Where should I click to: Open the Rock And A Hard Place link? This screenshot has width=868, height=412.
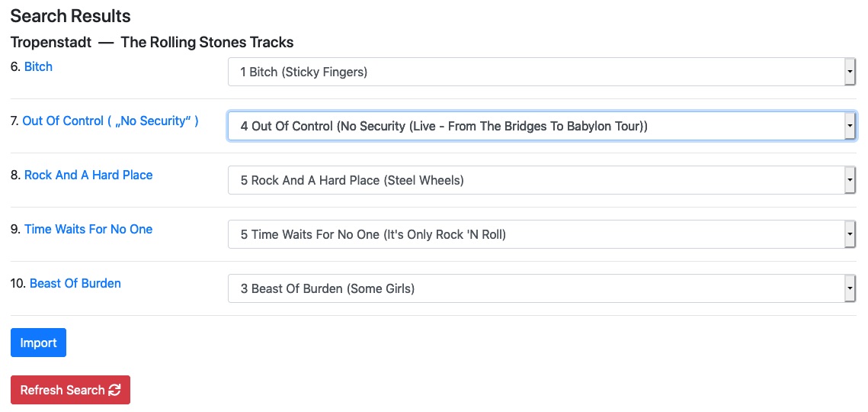tap(88, 175)
